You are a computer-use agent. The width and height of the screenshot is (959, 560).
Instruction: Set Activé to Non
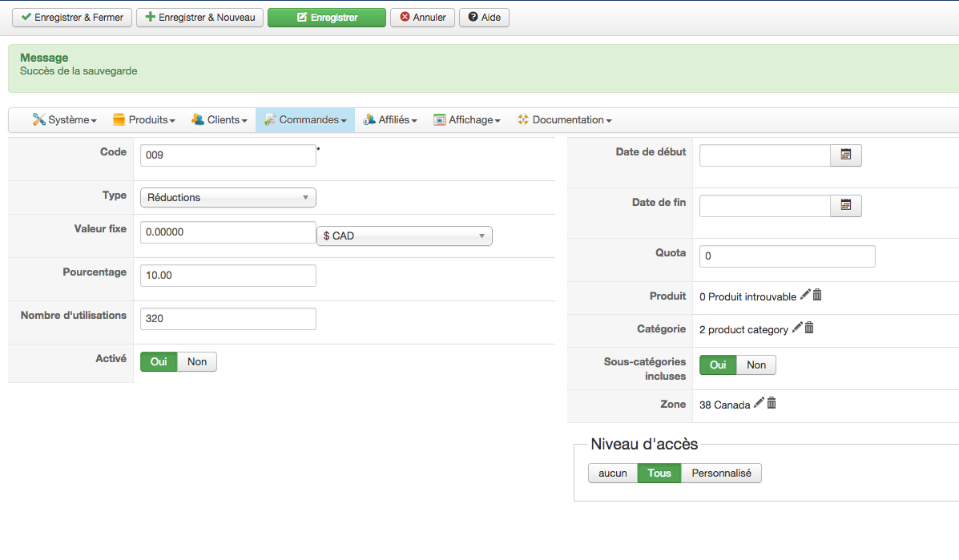tap(197, 362)
